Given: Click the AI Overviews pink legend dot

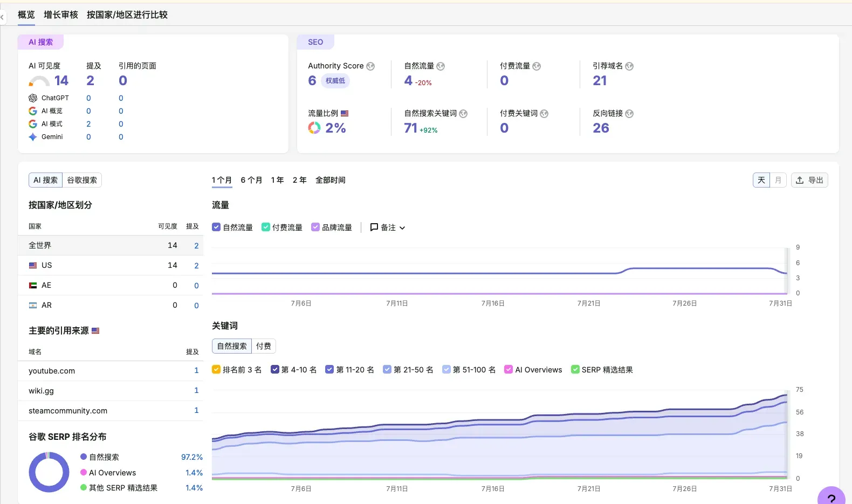Looking at the screenshot, I should [x=84, y=473].
